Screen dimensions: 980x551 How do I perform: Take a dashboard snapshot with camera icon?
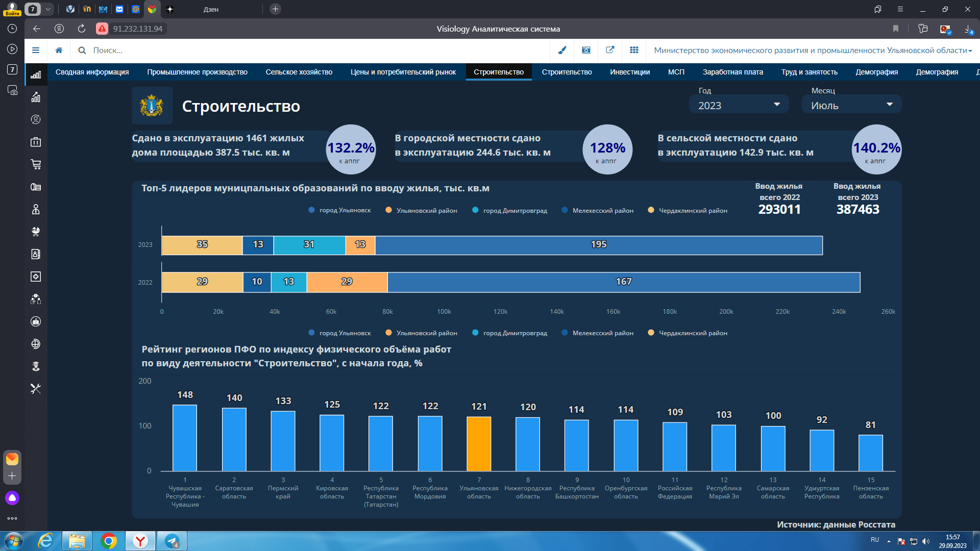[x=586, y=50]
